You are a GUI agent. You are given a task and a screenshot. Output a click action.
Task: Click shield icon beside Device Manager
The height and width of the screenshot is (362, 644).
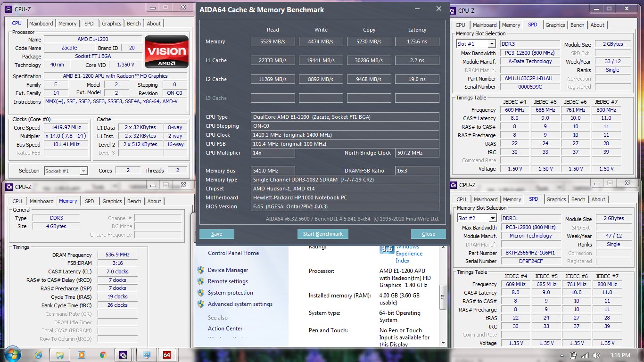coord(201,270)
